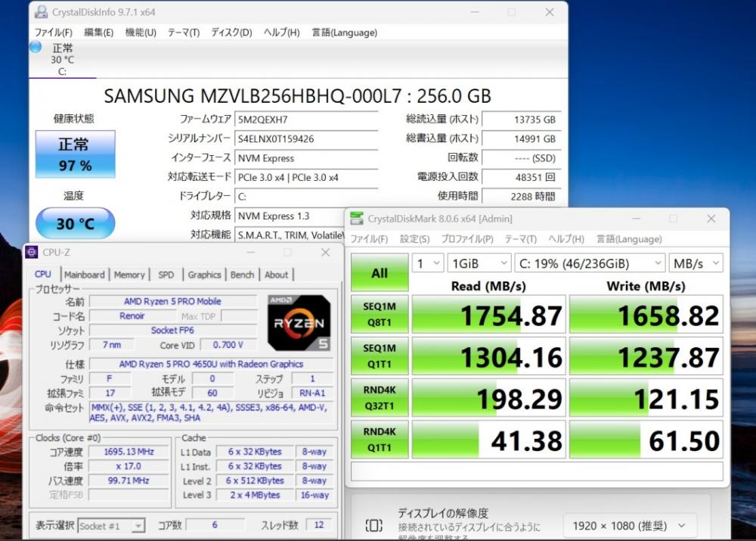The height and width of the screenshot is (541, 756).
Task: Click the CPU-Z title bar app icon
Action: click(32, 252)
